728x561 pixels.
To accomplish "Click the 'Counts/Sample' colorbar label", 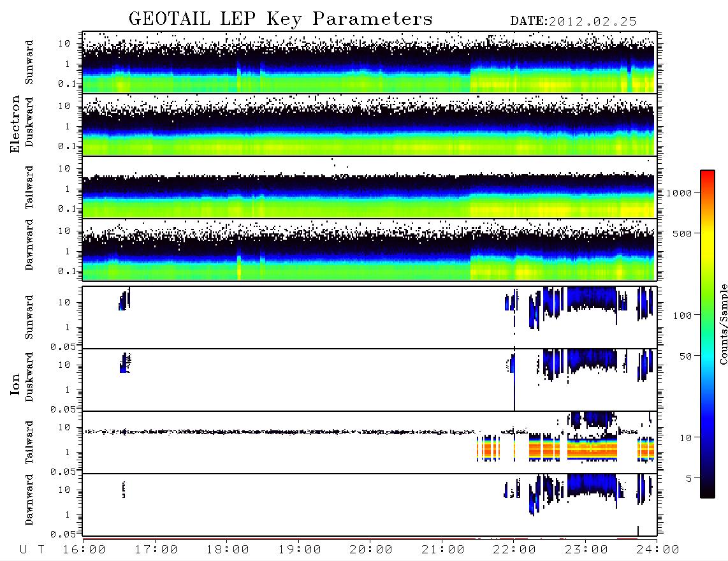I will point(723,324).
